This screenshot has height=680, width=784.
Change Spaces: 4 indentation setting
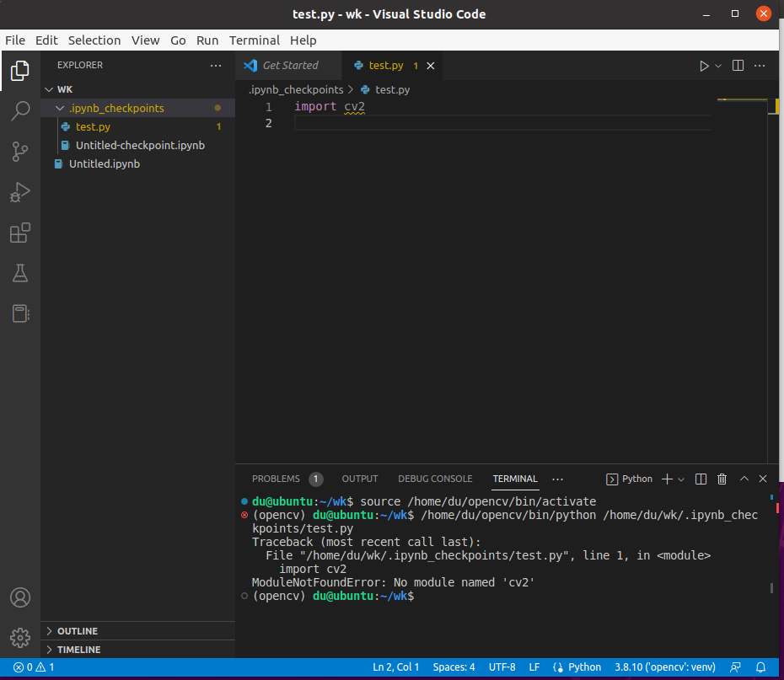[454, 667]
